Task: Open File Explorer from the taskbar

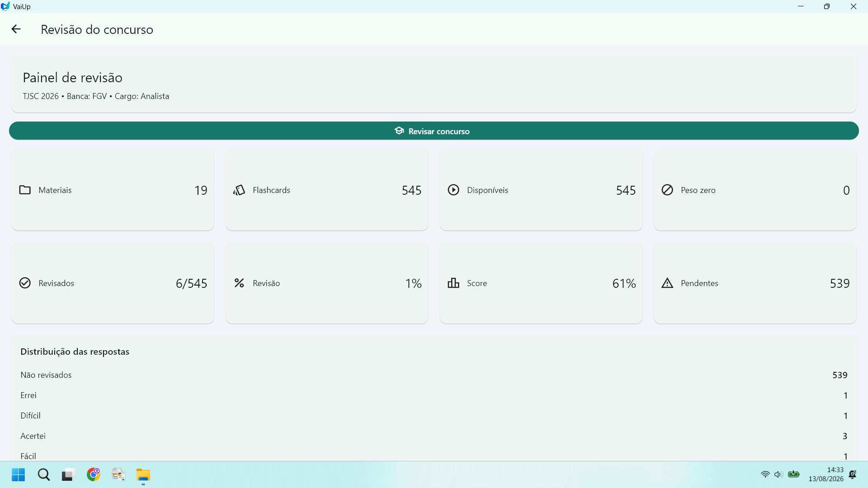Action: click(x=143, y=475)
